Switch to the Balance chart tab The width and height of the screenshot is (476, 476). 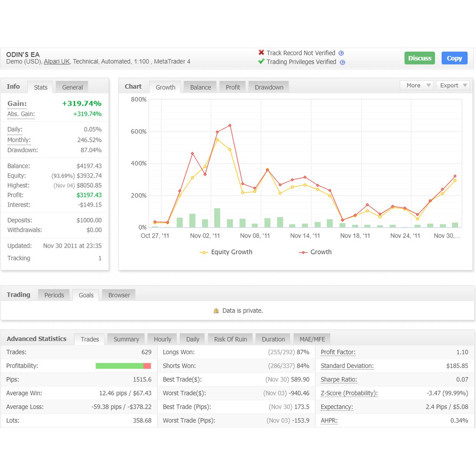point(200,87)
